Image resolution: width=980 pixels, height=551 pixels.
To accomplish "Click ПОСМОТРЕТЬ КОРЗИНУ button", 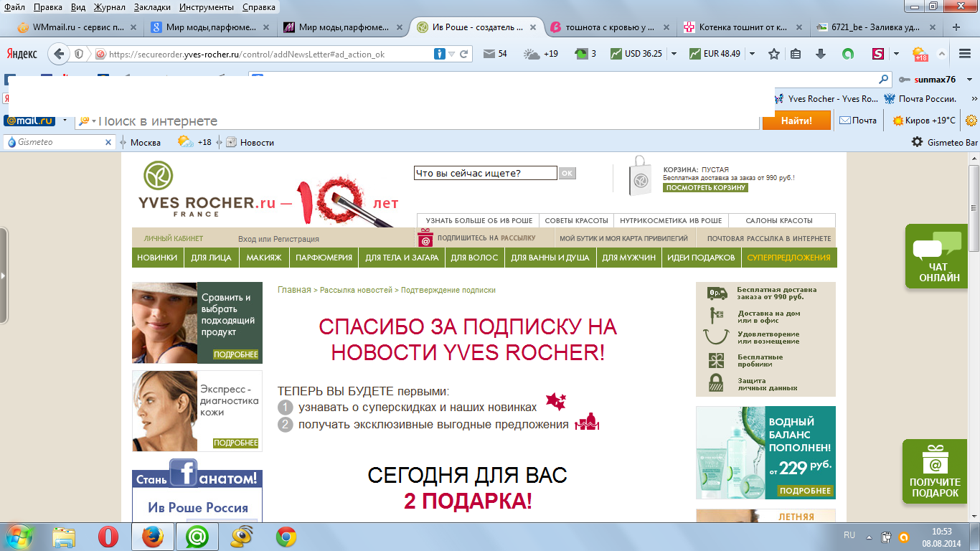I will click(x=705, y=187).
